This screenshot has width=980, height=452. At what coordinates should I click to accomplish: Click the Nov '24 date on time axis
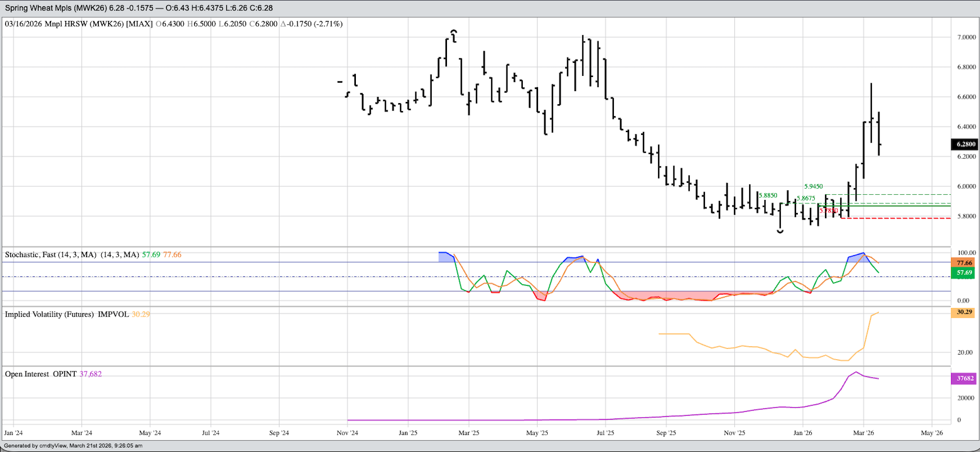coord(347,433)
